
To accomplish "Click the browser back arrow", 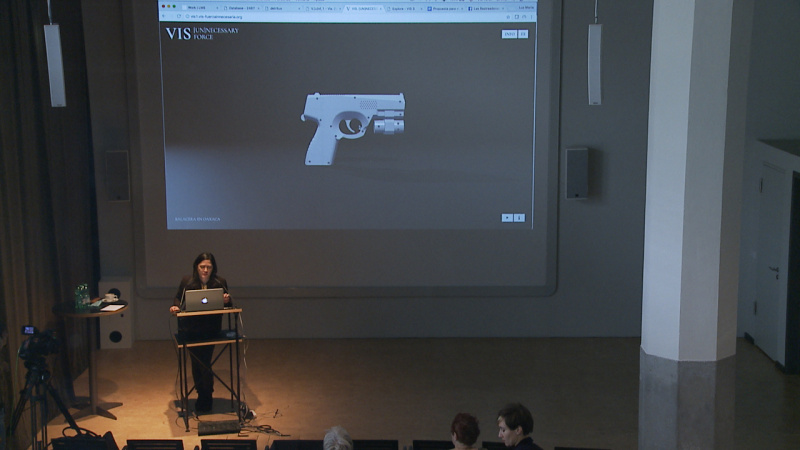I will [164, 16].
